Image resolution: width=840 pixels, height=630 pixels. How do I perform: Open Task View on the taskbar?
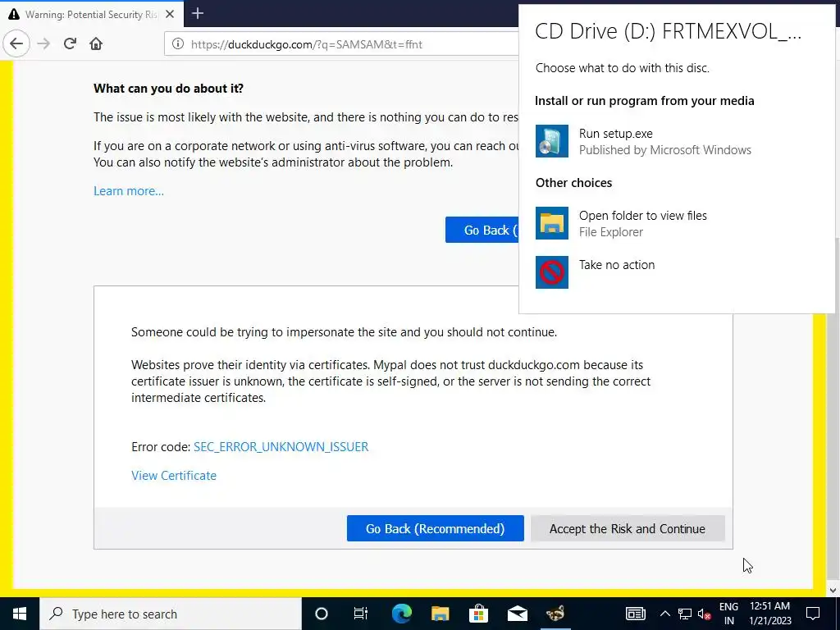point(361,614)
